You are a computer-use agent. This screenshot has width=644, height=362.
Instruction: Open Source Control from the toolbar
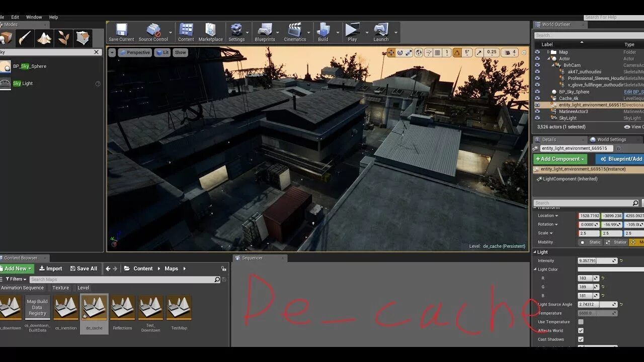point(153,33)
